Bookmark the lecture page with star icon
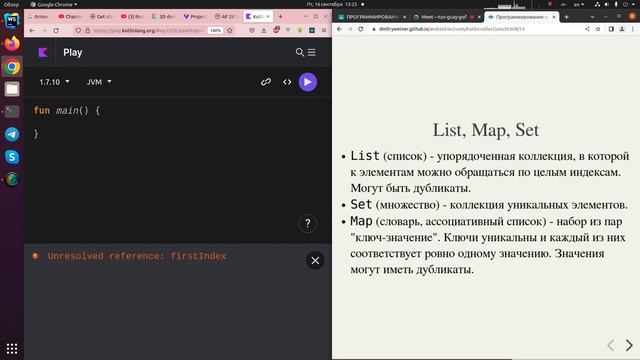Viewport: 640px width, 360px height. (x=598, y=29)
